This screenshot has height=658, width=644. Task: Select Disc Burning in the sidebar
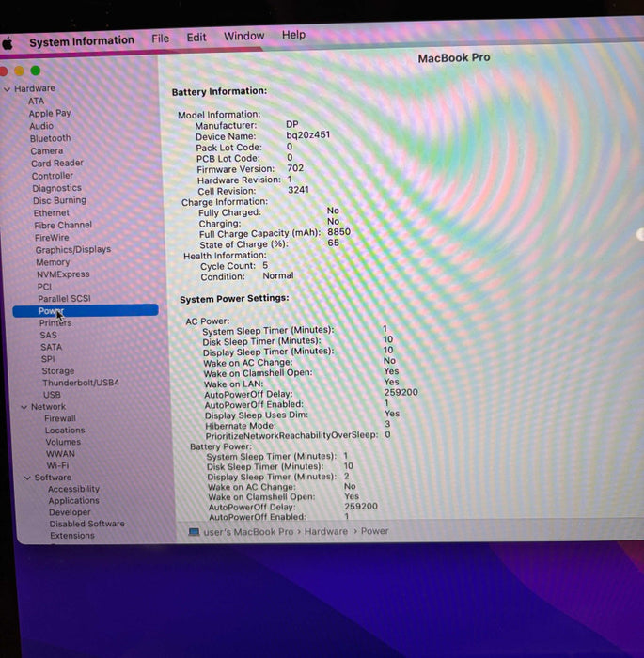[59, 200]
